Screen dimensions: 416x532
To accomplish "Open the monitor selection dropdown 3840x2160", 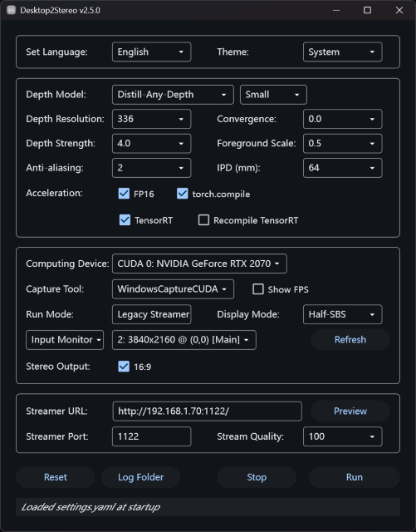I will (x=184, y=340).
